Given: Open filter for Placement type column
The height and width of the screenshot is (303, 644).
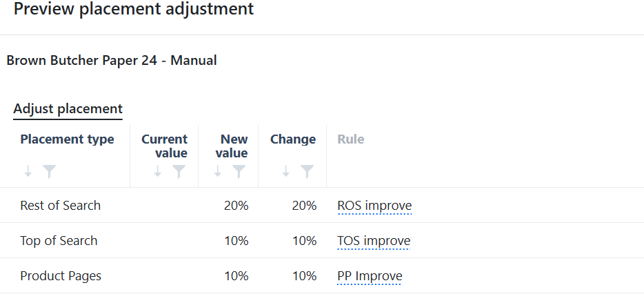Looking at the screenshot, I should 49,171.
